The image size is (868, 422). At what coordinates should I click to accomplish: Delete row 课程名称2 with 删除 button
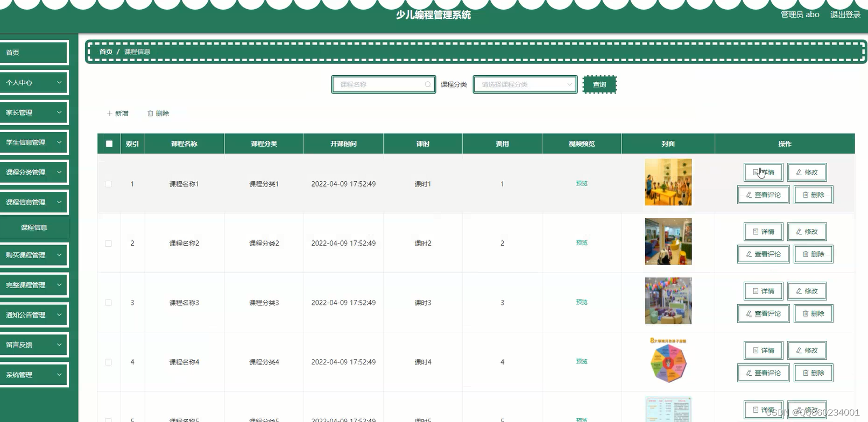[814, 254]
